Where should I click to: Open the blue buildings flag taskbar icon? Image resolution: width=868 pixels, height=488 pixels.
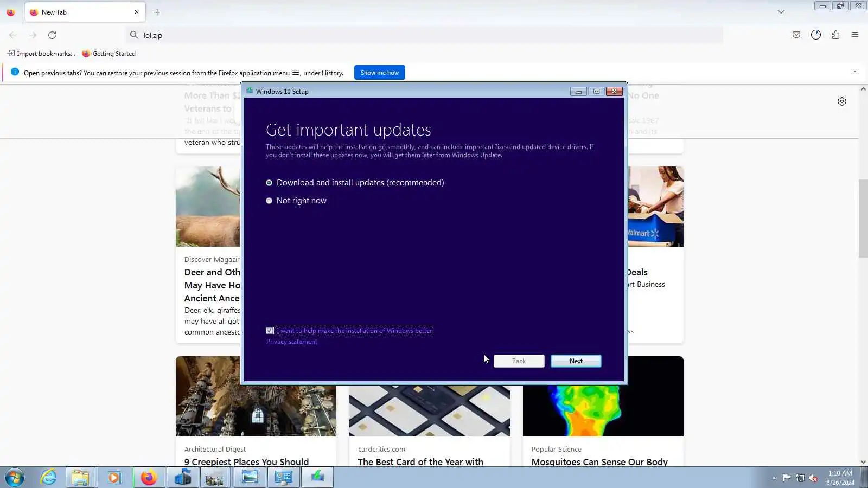[182, 478]
